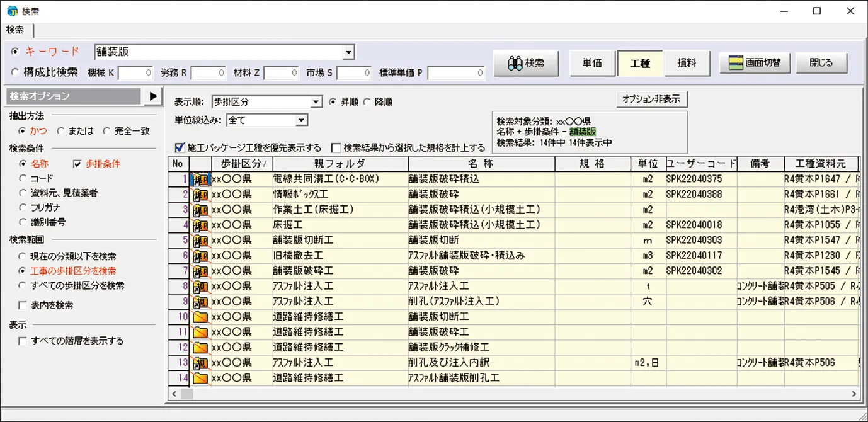Click the row 8 icon for アスファルト注入工
Viewport: 868px width, 422px height.
click(200, 286)
